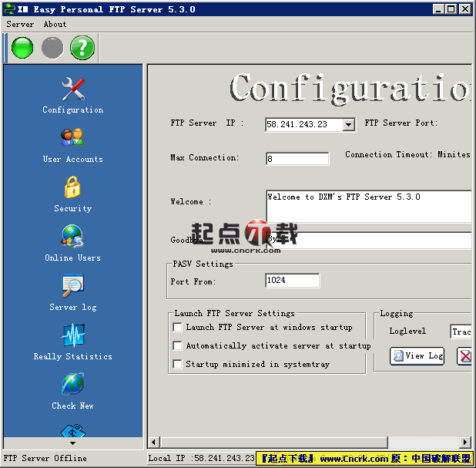Viewport: 476px width, 468px height.
Task: Click the FTP Server Port label
Action: coord(401,123)
